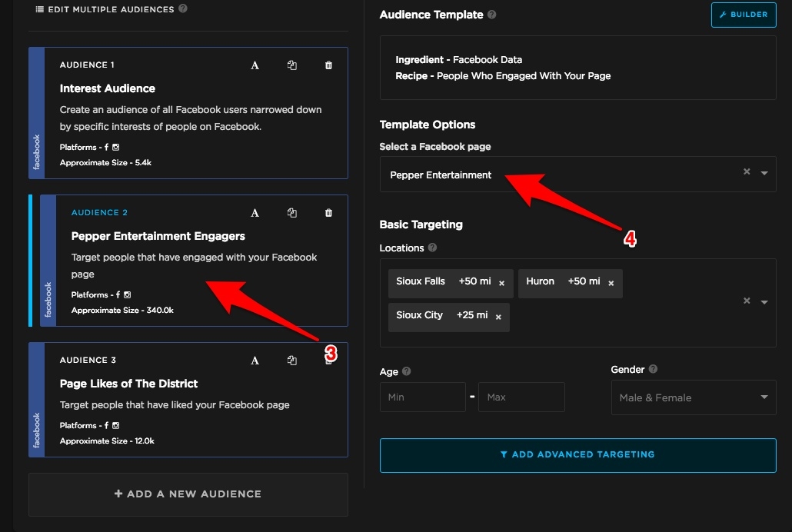The width and height of the screenshot is (792, 532).
Task: Select Pepper Entertainment Engagers audience title
Action: pyautogui.click(x=158, y=236)
